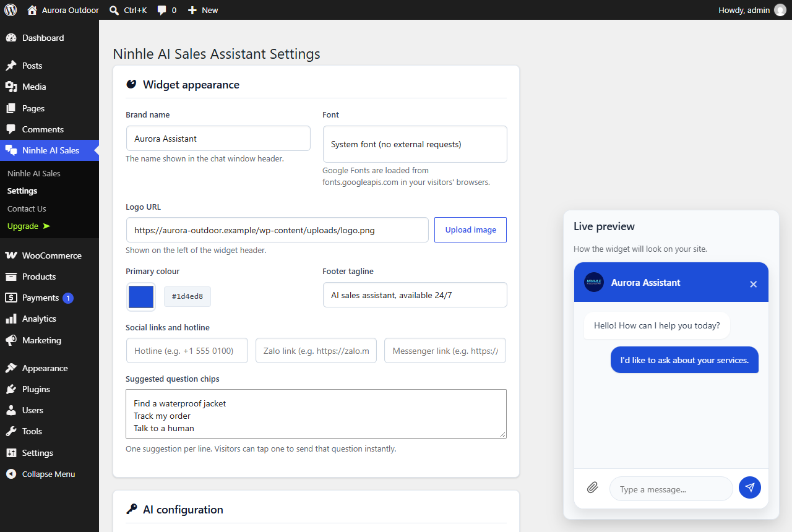
Task: Open the Appearance menu
Action: 49,368
